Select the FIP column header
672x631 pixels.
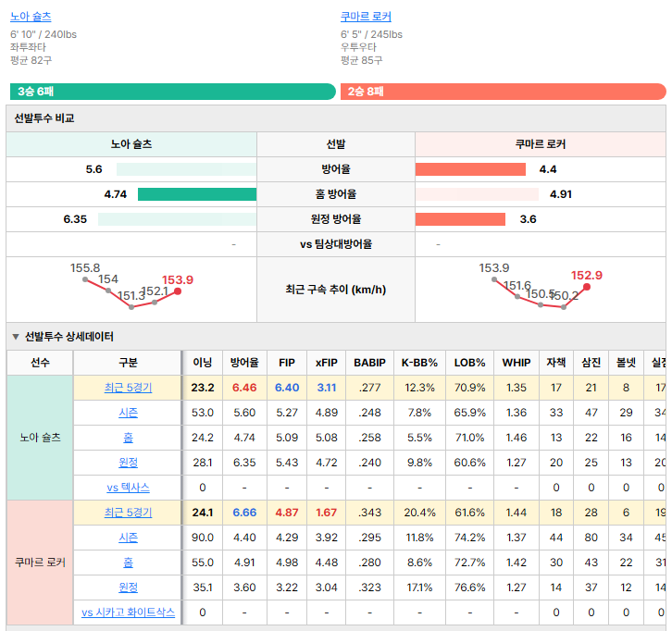click(287, 363)
